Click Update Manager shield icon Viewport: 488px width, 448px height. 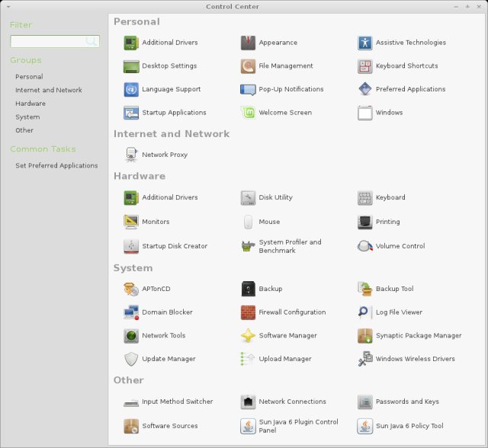(131, 359)
